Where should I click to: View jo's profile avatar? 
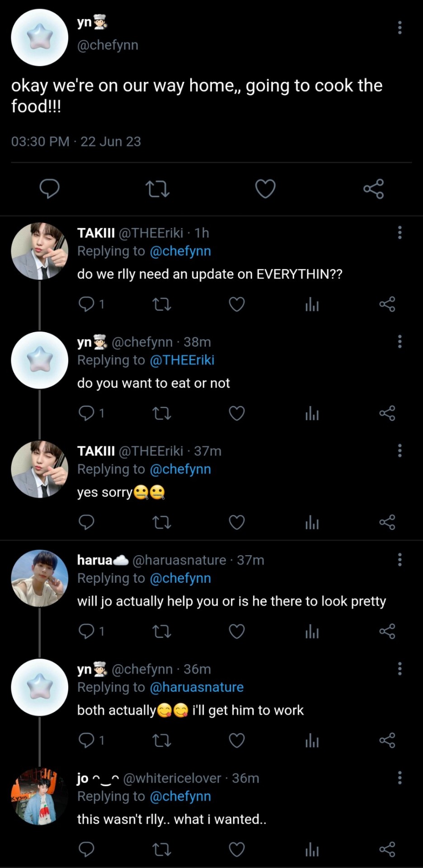(x=40, y=797)
